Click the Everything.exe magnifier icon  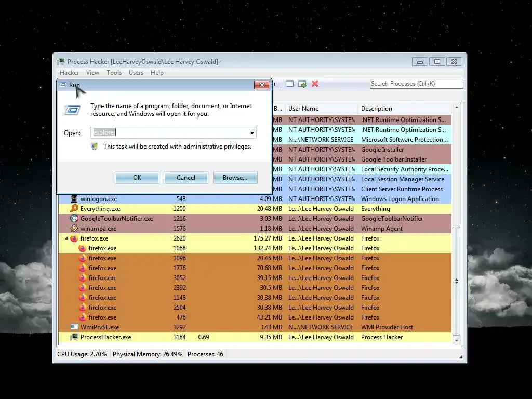coord(74,209)
